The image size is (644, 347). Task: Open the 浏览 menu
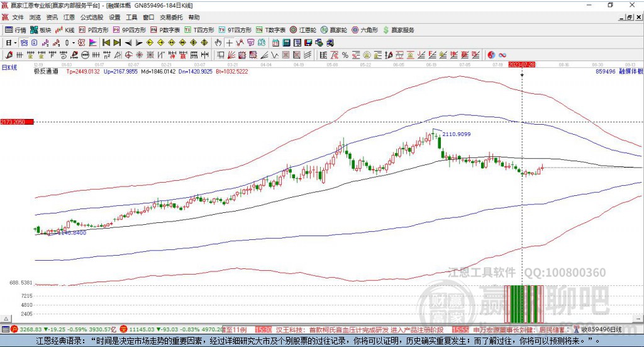click(x=35, y=17)
